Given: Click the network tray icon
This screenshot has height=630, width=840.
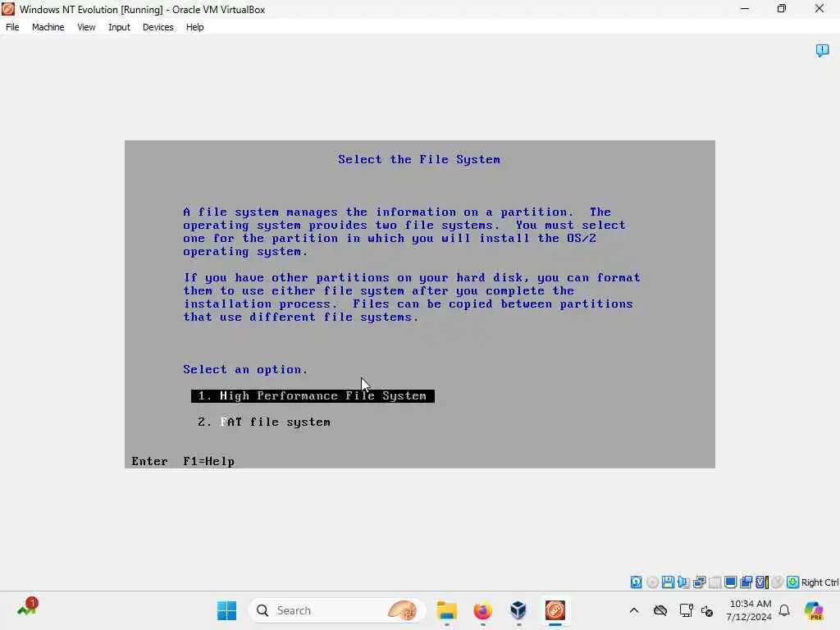Looking at the screenshot, I should 686,610.
